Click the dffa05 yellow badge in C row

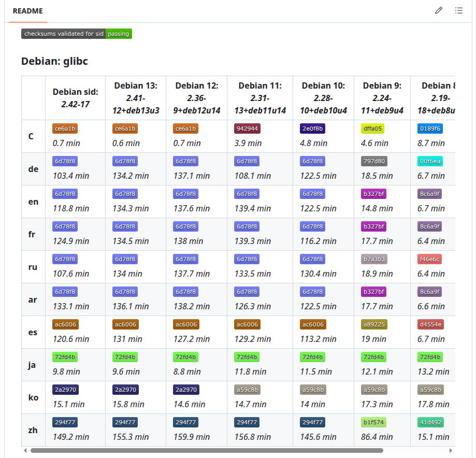click(x=372, y=128)
